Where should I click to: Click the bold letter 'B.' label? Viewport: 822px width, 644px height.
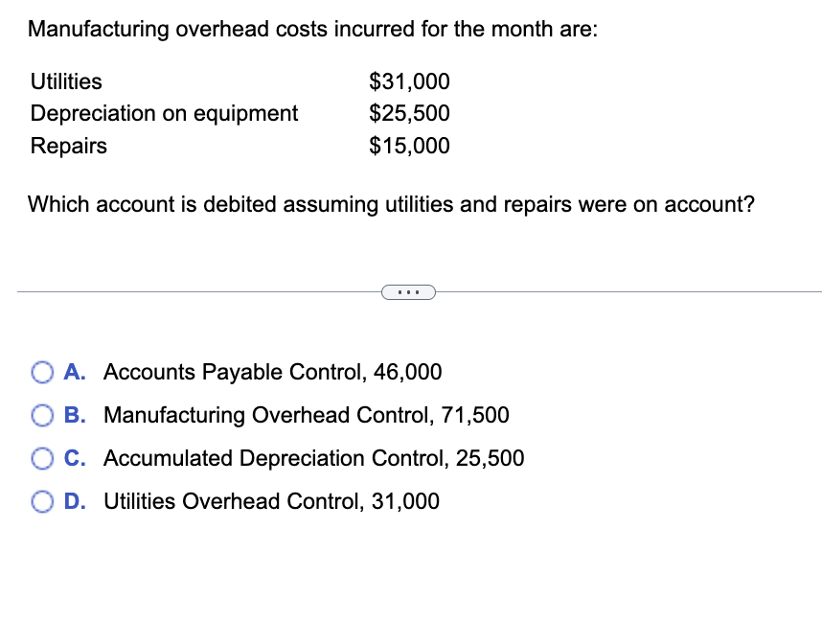(74, 415)
